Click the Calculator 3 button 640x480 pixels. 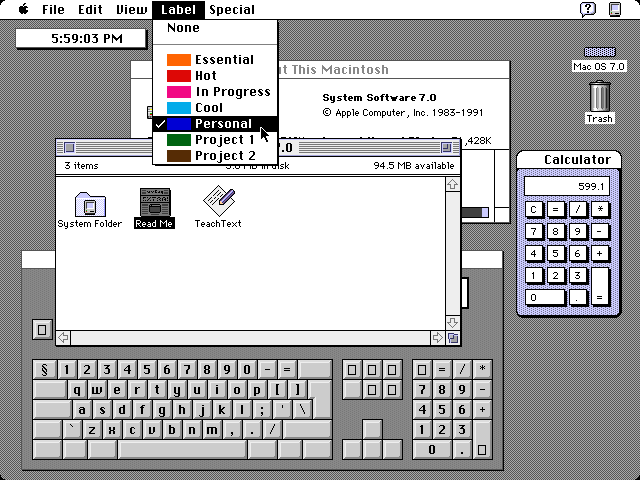578,276
